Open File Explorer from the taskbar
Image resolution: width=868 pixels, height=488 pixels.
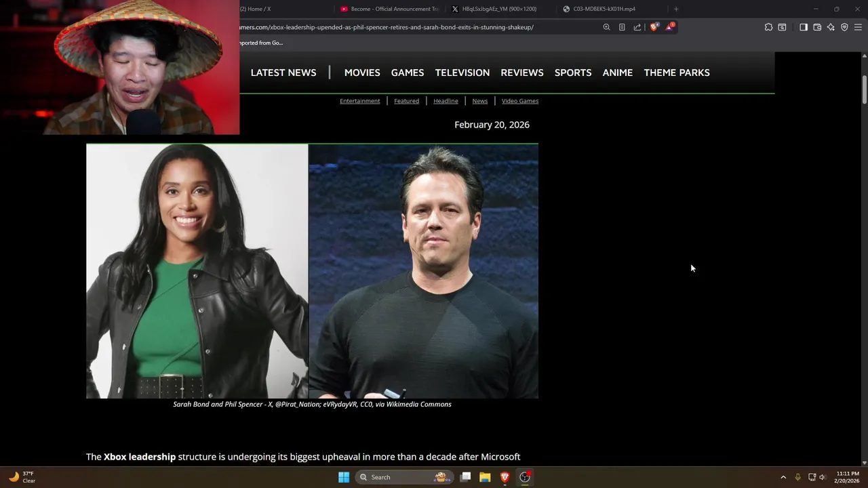[x=485, y=477]
